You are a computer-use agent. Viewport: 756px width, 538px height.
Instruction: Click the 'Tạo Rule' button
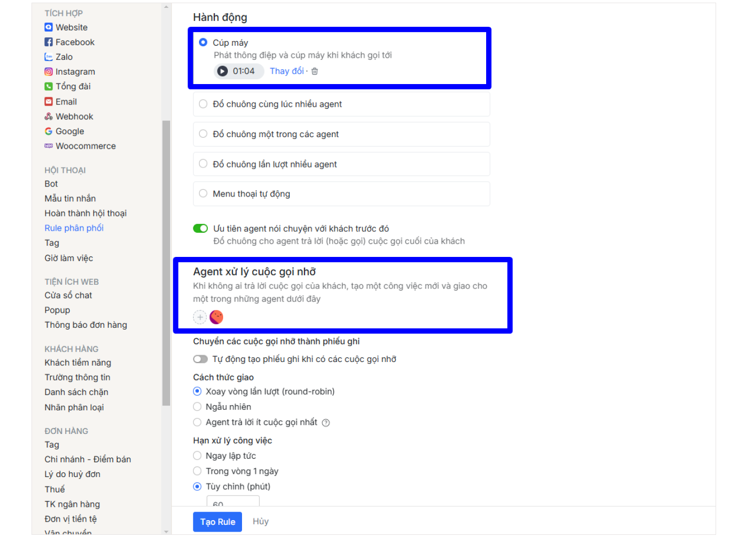point(217,522)
